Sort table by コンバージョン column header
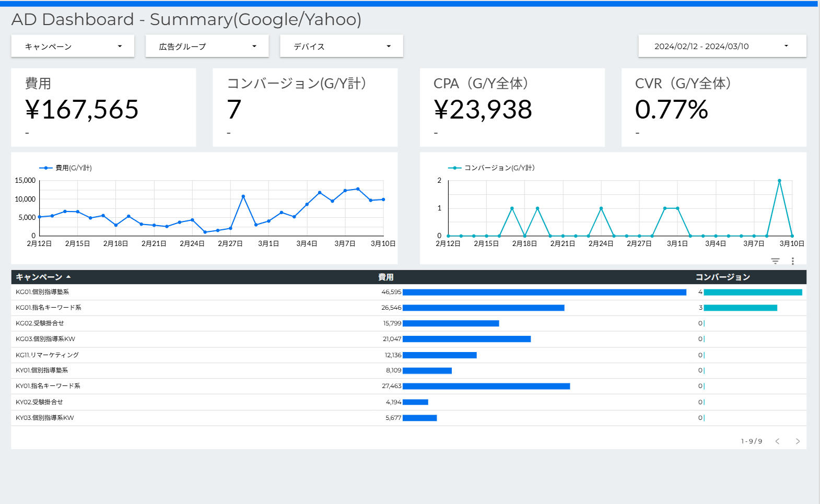Viewport: 820px width, 504px height. 722,277
